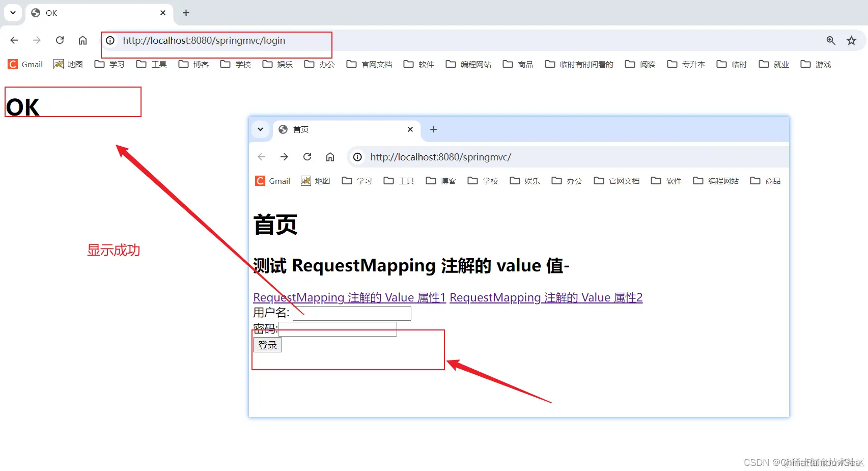
Task: Click the site info icon in the 首页 window
Action: coord(357,157)
